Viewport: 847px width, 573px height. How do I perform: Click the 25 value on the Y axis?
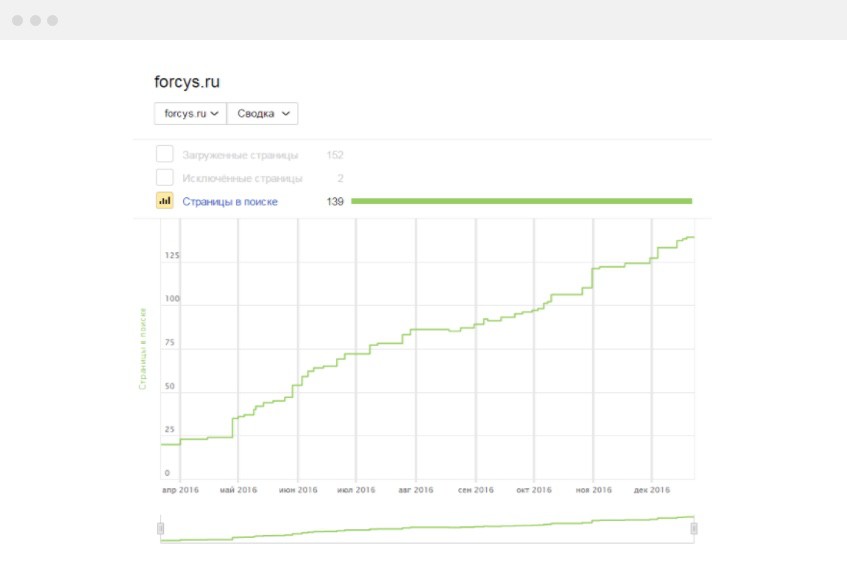170,429
